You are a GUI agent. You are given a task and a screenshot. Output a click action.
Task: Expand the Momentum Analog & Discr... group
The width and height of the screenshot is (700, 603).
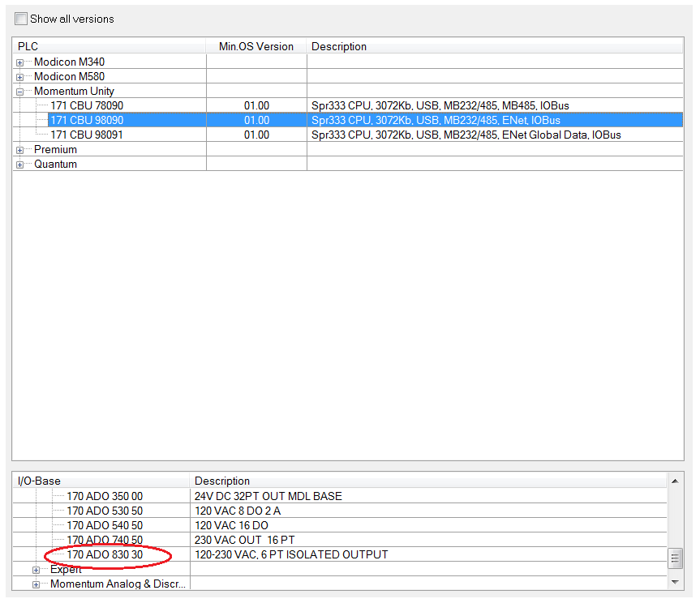[x=37, y=584]
